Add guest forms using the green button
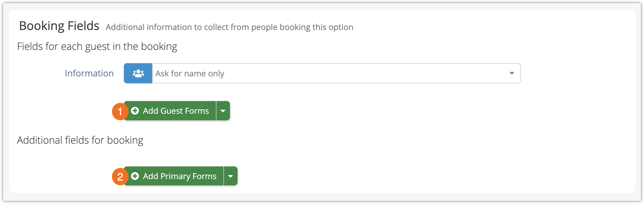The height and width of the screenshot is (204, 644). point(170,111)
